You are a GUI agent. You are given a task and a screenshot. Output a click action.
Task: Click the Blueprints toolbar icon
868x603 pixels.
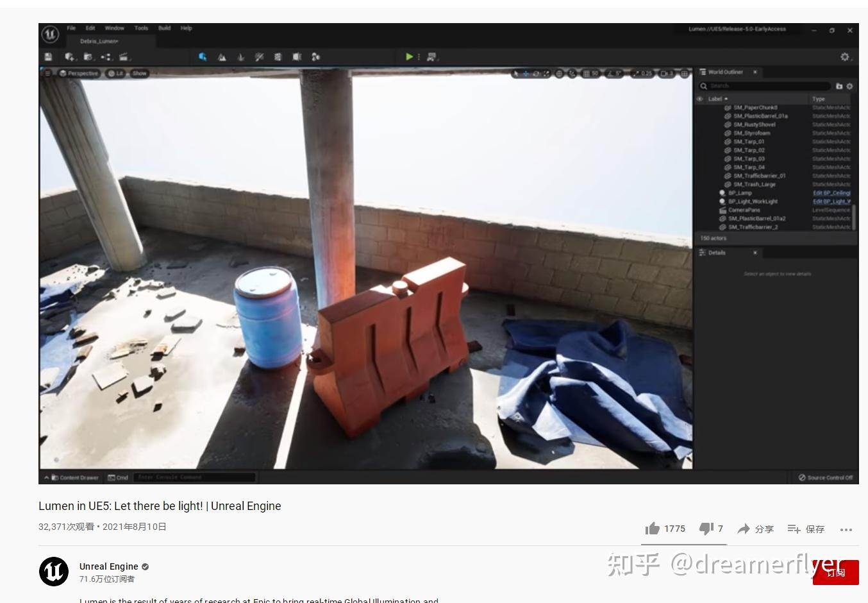tap(88, 56)
